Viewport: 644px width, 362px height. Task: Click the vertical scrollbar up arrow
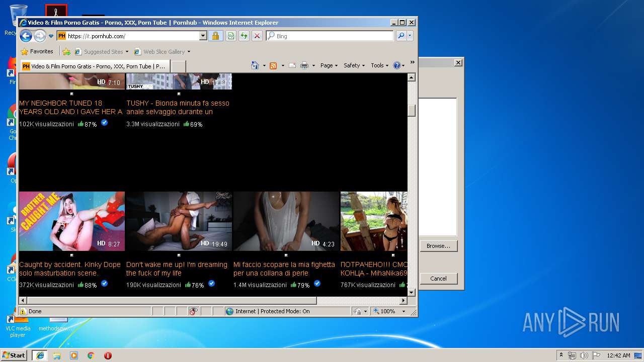point(411,77)
